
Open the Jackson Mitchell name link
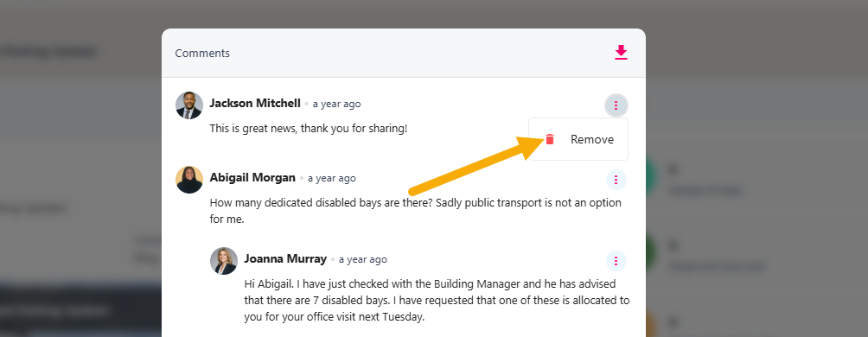pos(255,104)
